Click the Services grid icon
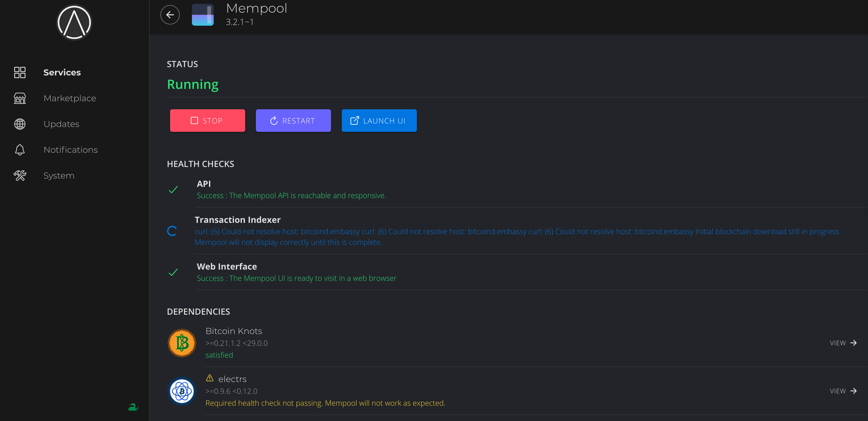This screenshot has width=868, height=421. click(20, 72)
